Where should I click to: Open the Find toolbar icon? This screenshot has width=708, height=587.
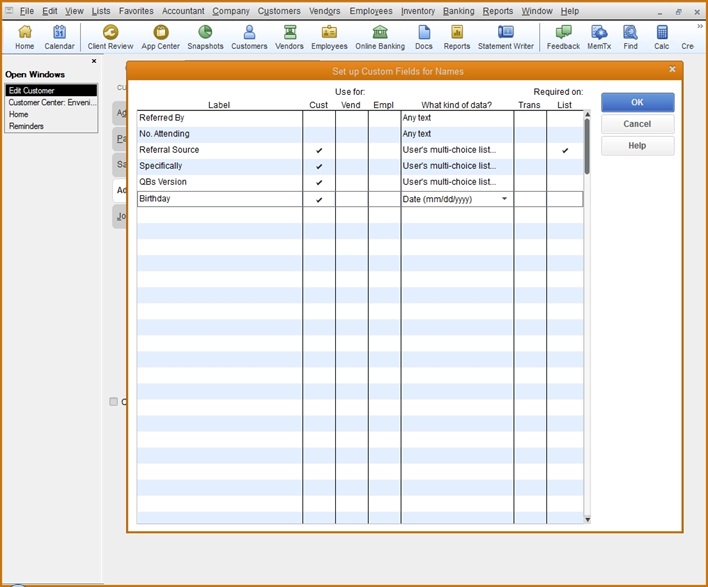630,37
